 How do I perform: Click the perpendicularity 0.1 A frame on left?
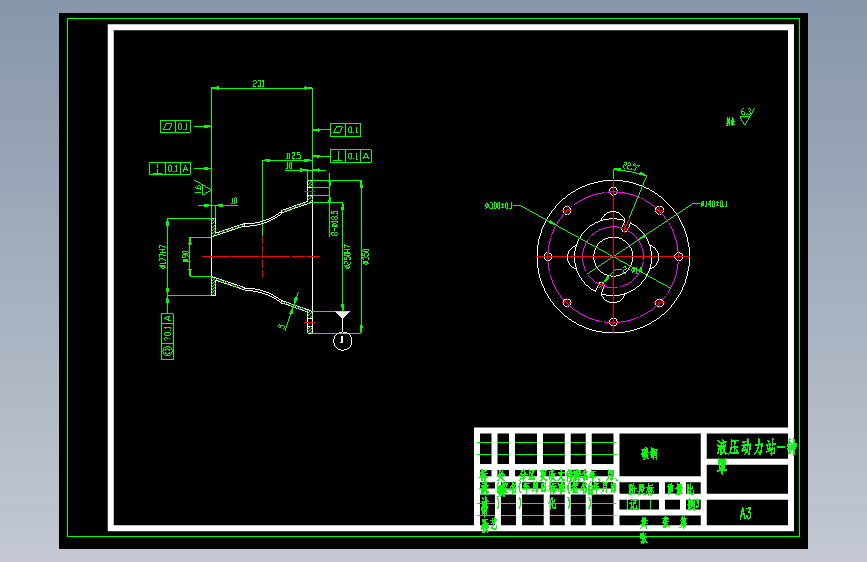[170, 168]
